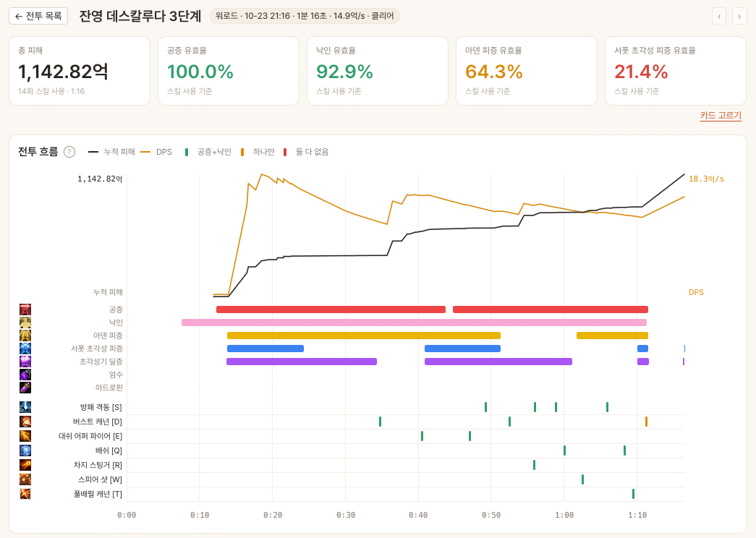Click the 차지 스팅거 cast marker
Viewport: 756px width, 538px height.
click(534, 465)
